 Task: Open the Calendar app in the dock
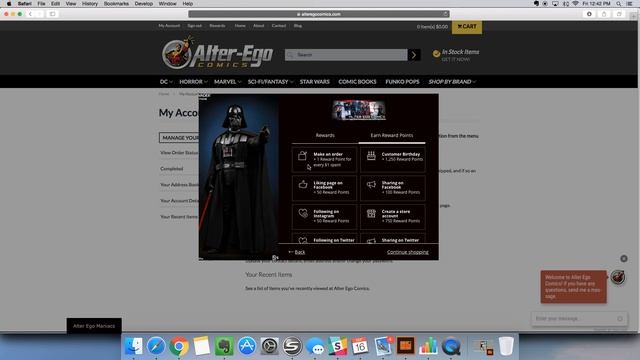click(360, 346)
